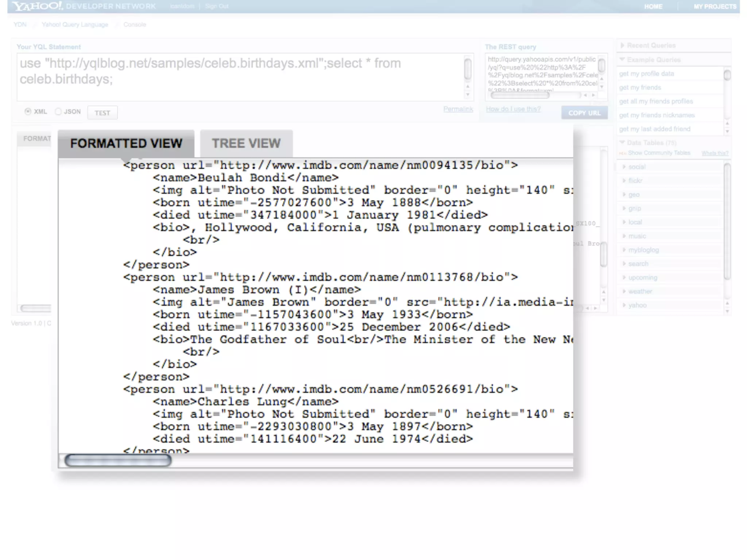Click the Console breadcrumb
747x560 pixels.
point(135,24)
